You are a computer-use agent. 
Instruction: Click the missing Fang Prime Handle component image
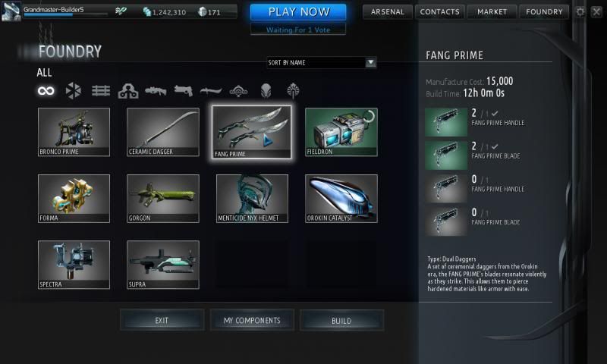click(x=446, y=188)
